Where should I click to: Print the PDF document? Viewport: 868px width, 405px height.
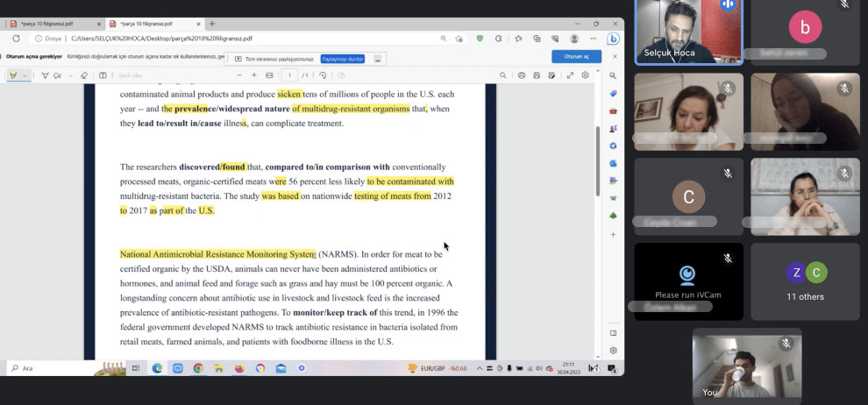coord(522,75)
